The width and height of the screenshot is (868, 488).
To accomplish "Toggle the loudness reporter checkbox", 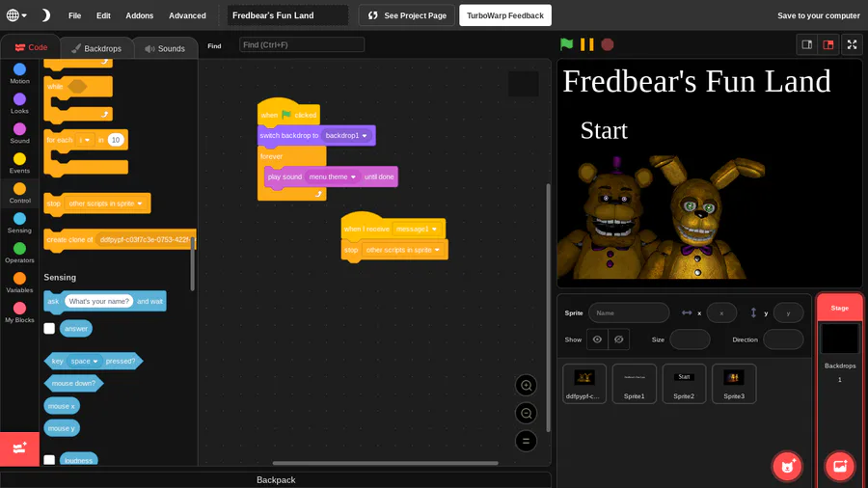I will pos(49,460).
